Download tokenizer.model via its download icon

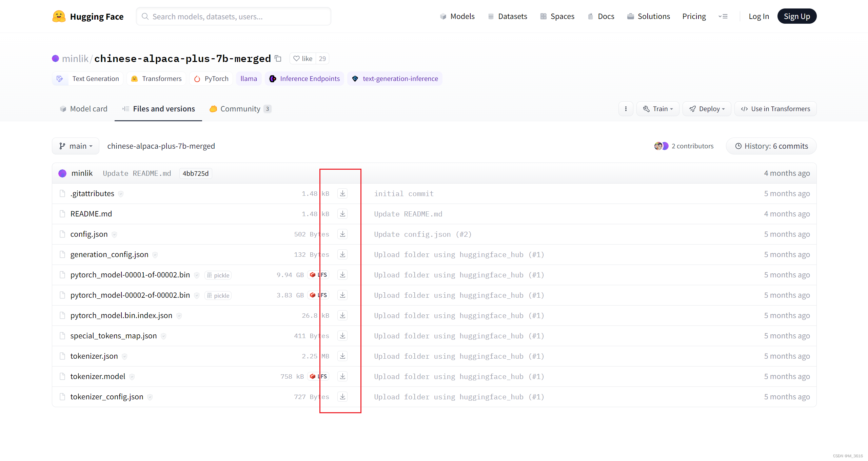pyautogui.click(x=342, y=376)
